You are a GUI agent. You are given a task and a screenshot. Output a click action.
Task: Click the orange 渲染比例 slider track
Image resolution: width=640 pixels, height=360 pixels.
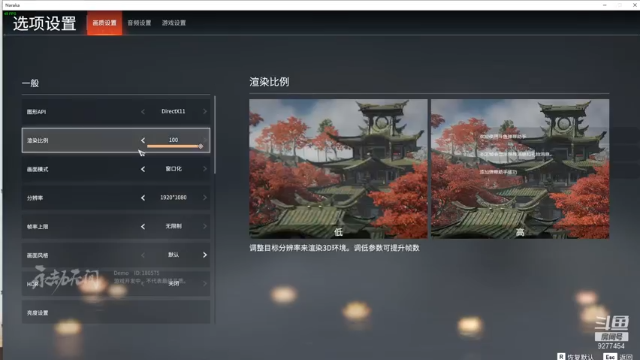point(173,146)
